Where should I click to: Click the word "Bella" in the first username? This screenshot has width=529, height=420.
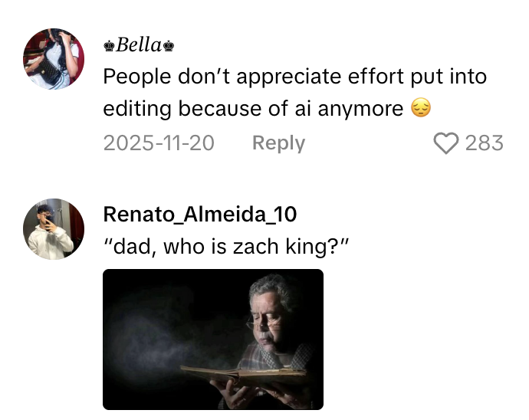tap(139, 46)
